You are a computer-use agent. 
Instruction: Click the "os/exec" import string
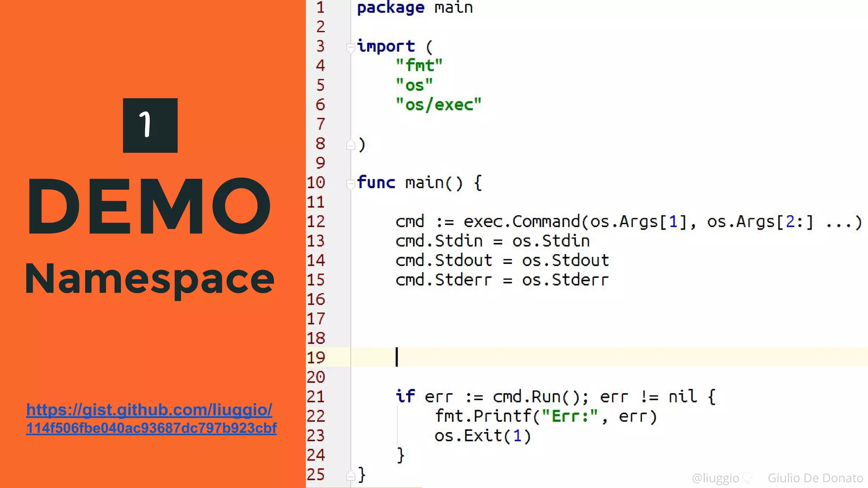[438, 104]
